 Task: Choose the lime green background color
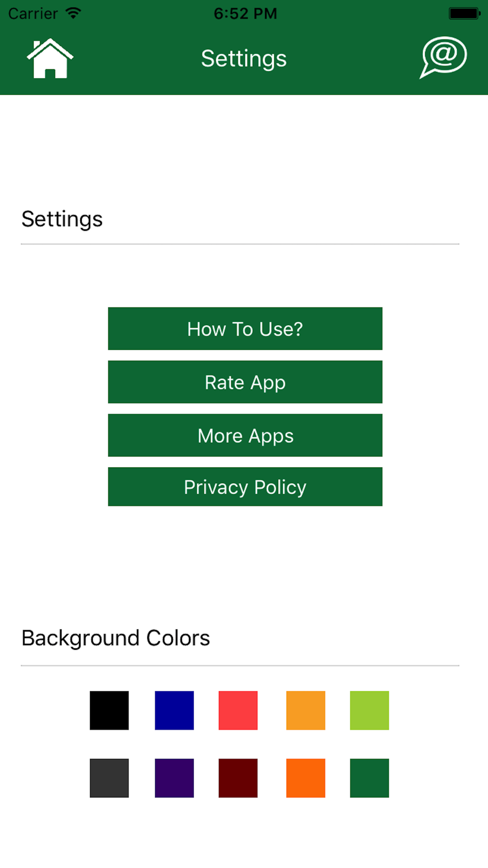click(369, 710)
